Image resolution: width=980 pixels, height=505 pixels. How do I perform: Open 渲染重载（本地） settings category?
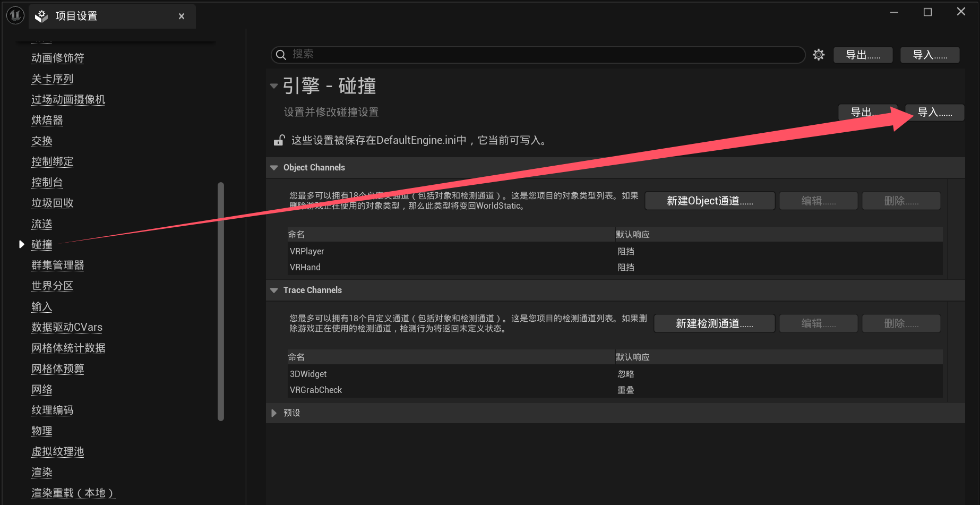pyautogui.click(x=73, y=493)
